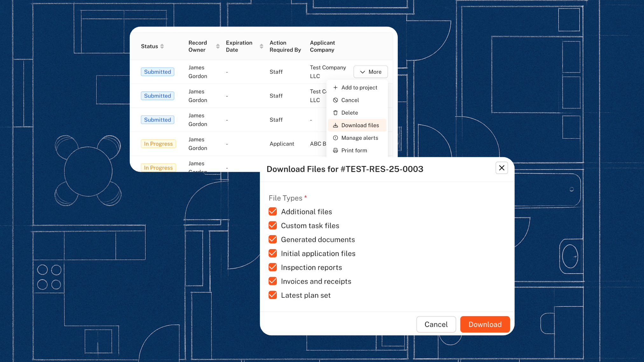Click the printer icon beside Print form

pyautogui.click(x=335, y=150)
